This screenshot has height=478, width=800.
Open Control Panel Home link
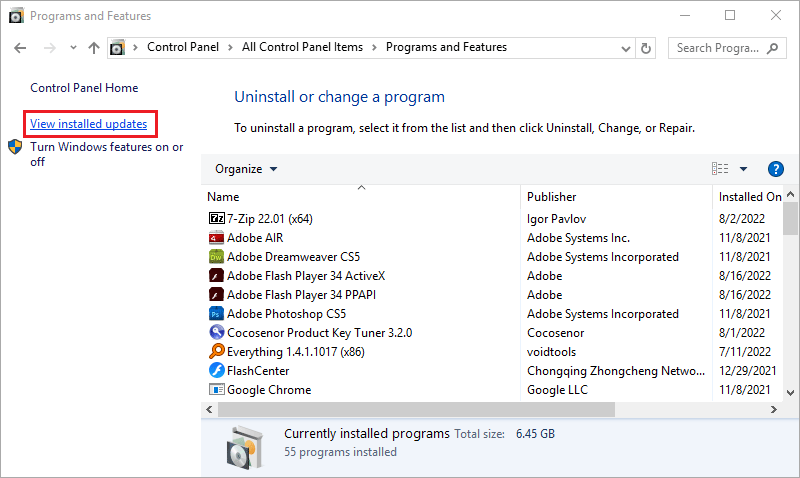[x=84, y=88]
